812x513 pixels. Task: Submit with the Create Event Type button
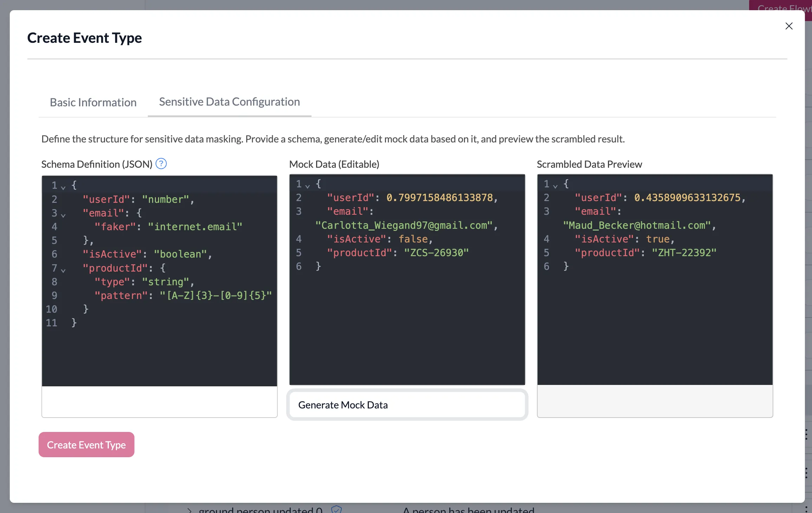click(86, 445)
